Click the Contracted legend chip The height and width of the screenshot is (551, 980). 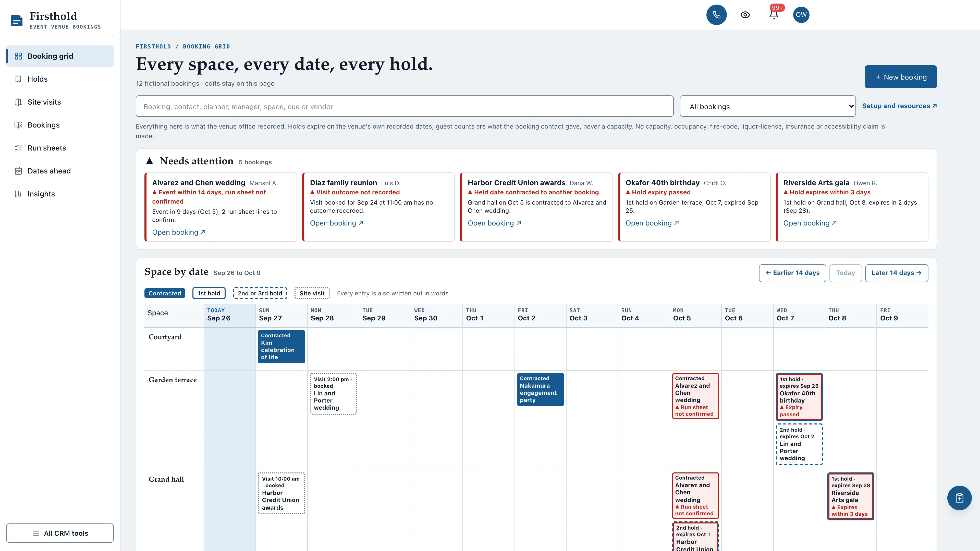click(165, 293)
